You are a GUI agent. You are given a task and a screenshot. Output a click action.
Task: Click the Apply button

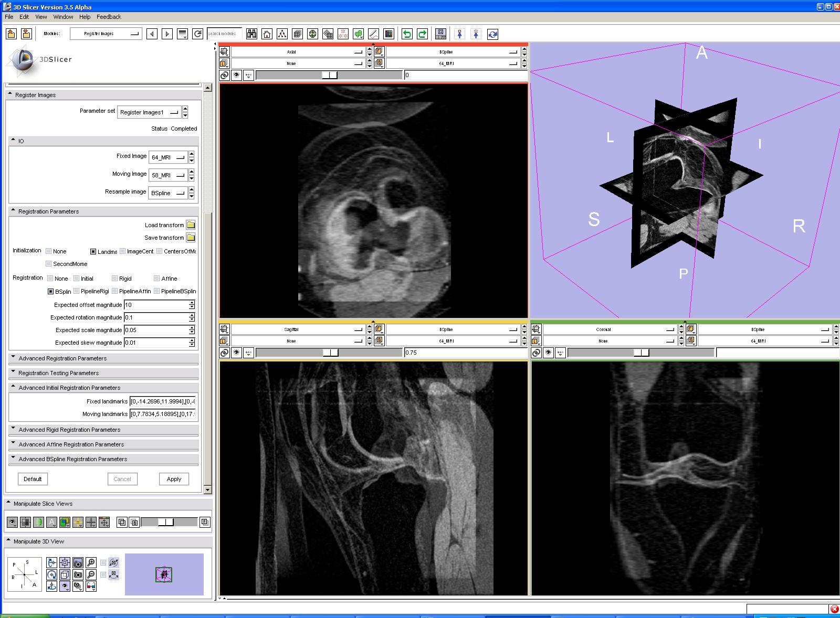(174, 479)
